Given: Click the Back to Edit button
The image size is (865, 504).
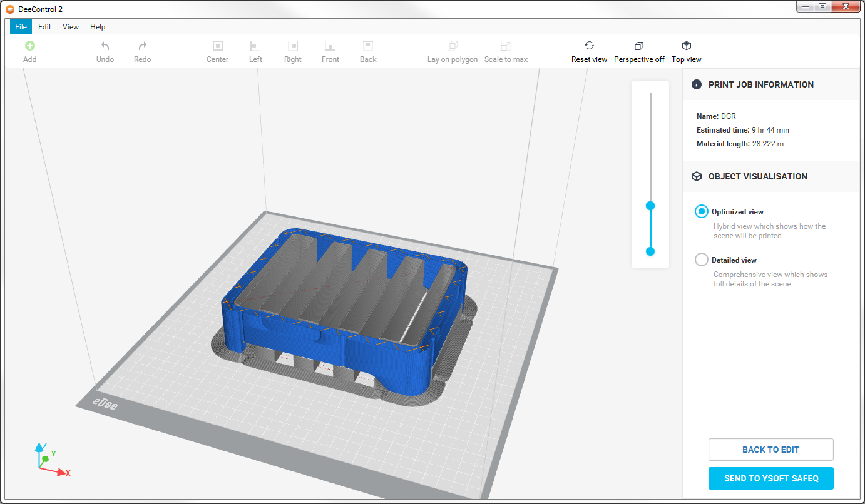Looking at the screenshot, I should point(770,450).
